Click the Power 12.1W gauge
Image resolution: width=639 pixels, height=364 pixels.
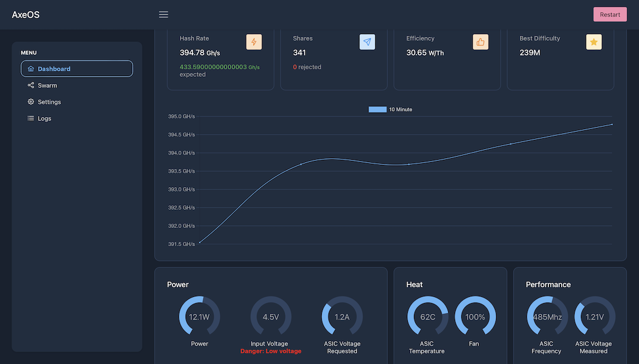pos(199,317)
